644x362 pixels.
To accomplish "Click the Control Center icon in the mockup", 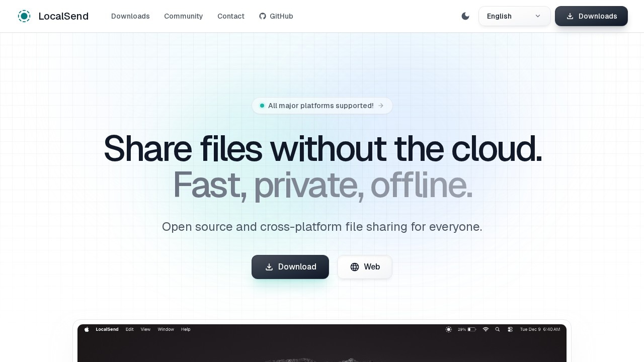I will click(510, 329).
